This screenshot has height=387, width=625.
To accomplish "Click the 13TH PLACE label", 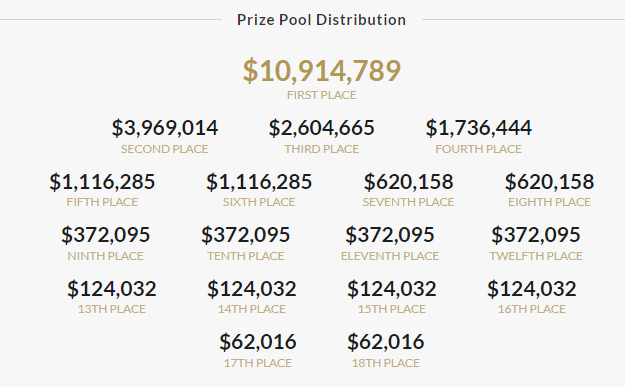I will 112,309.
